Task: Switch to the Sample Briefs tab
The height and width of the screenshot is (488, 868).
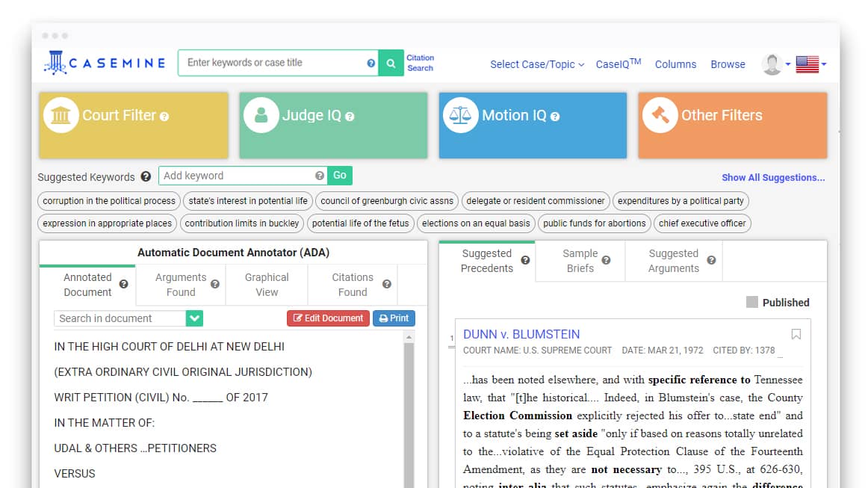Action: point(580,261)
